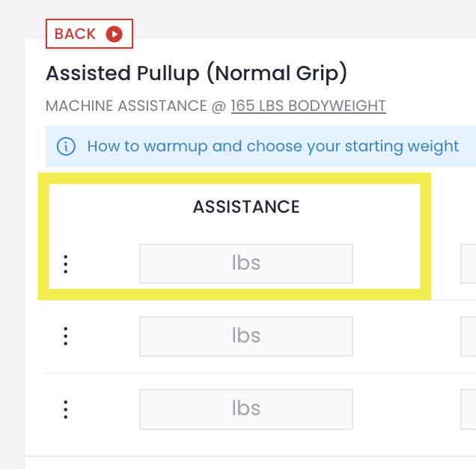Click the ASSISTANCE column header

click(x=246, y=208)
